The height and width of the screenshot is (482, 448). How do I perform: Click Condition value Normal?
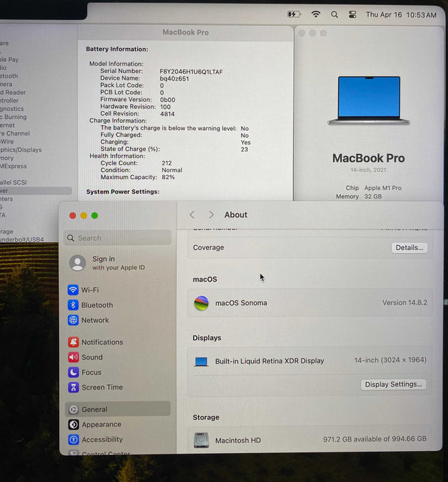tap(172, 170)
